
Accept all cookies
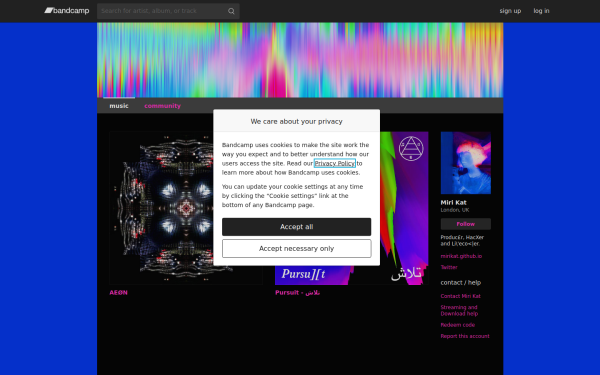point(296,227)
